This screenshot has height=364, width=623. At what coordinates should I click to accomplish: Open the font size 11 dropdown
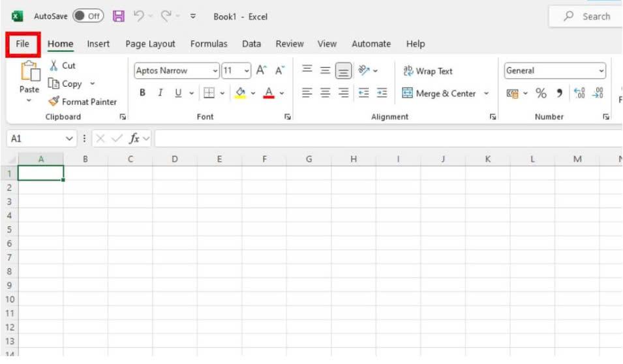point(247,71)
